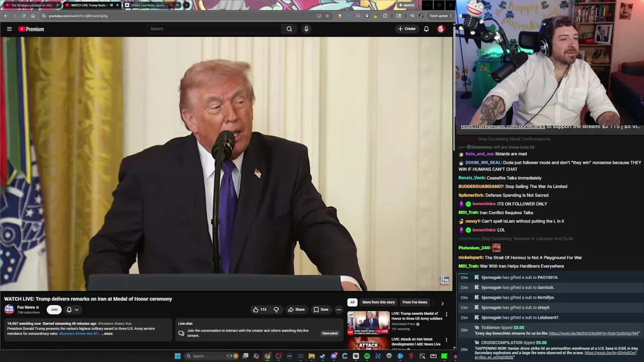Open Steam from the taskbar
Screen dimensions: 644x362
point(323,356)
